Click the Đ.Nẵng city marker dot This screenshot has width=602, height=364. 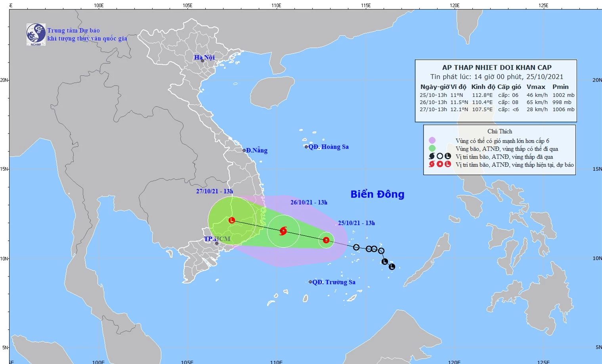[244, 151]
